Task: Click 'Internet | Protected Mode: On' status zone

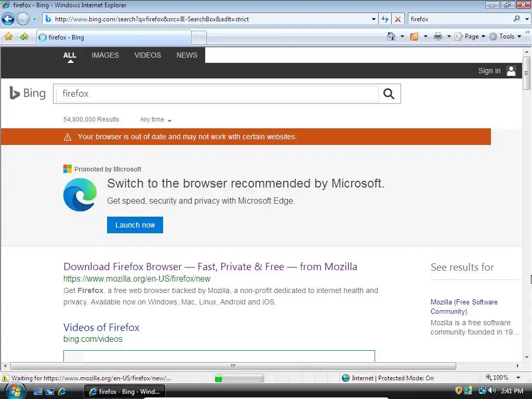Action: (388, 378)
